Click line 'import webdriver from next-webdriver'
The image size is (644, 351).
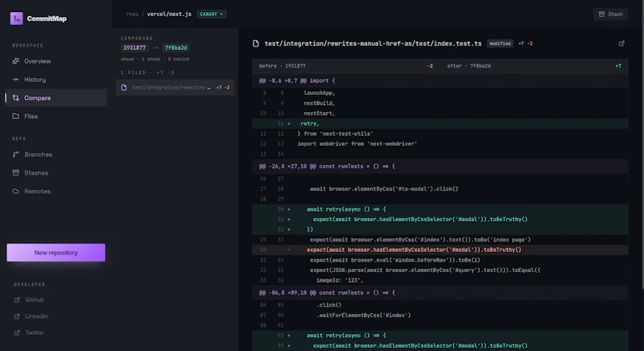click(440, 143)
